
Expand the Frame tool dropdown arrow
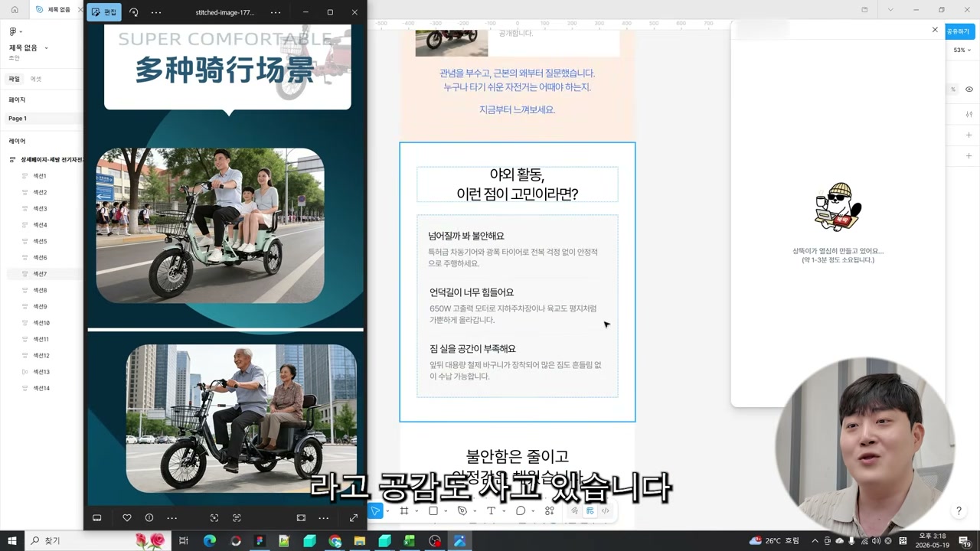[x=416, y=511]
